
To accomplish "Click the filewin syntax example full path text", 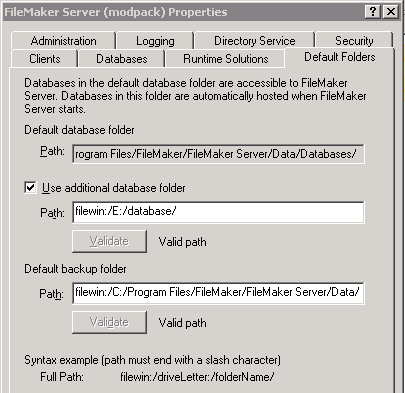I will point(197,377).
